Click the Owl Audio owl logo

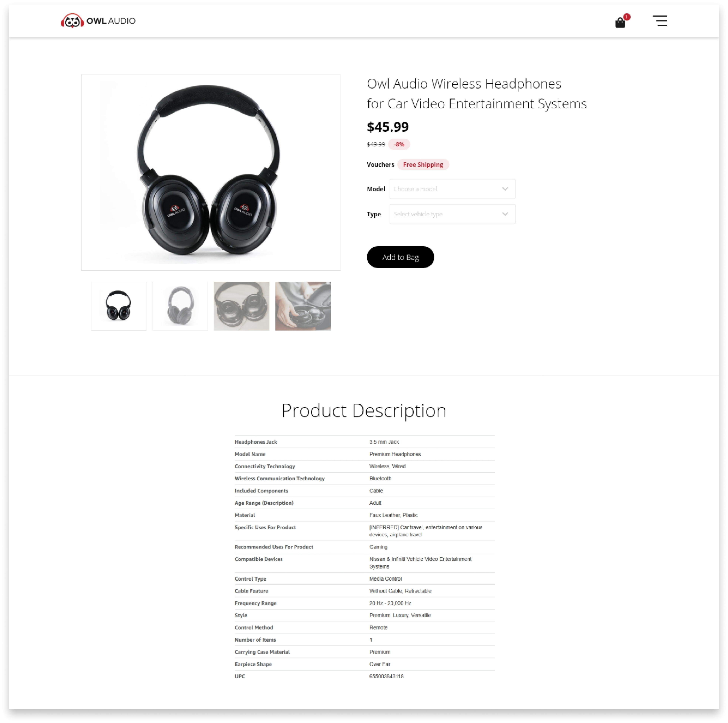(x=72, y=21)
